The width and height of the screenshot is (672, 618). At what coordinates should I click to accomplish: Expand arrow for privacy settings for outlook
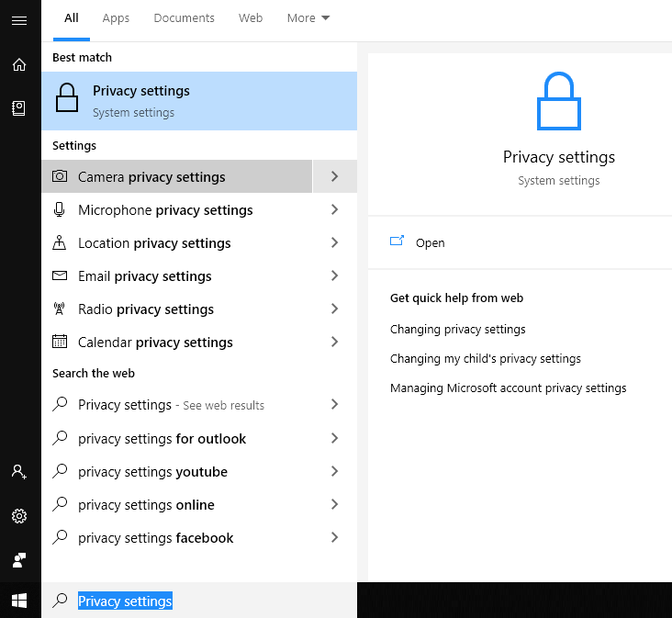pyautogui.click(x=335, y=438)
